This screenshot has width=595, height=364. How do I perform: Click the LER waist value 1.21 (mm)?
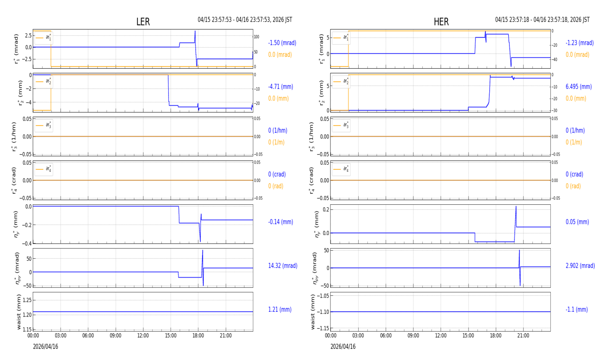(280, 310)
